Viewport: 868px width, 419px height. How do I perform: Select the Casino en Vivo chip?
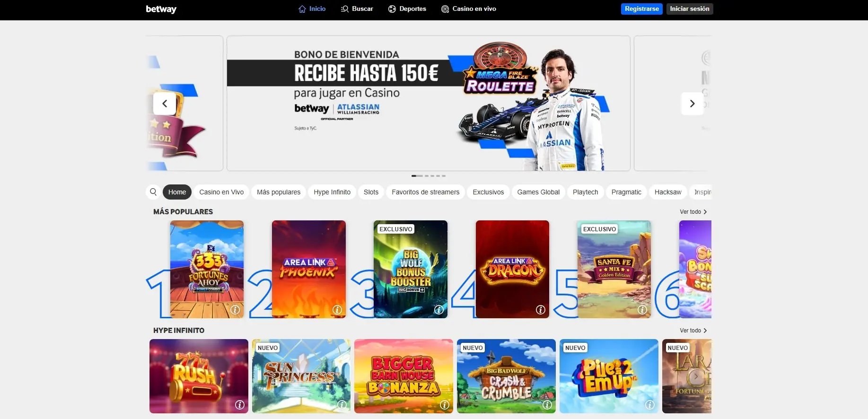point(221,192)
